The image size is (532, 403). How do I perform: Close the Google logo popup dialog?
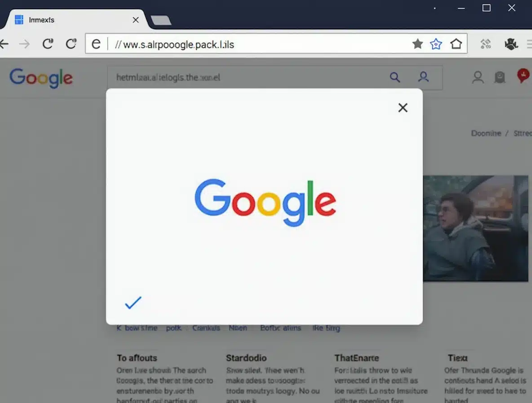(403, 107)
